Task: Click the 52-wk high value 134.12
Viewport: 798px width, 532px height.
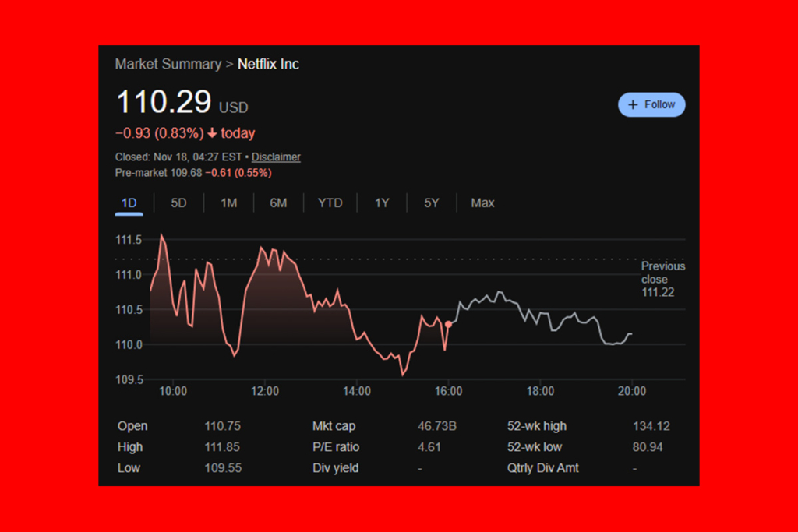Action: click(652, 426)
